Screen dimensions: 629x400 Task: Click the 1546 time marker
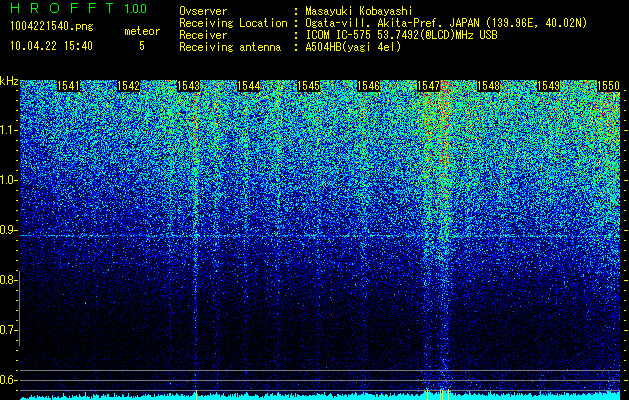368,86
